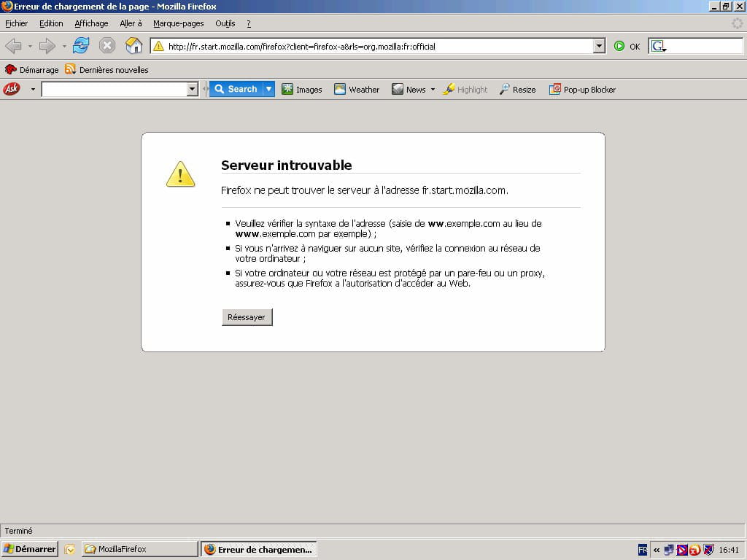Open the Fichier menu
The width and height of the screenshot is (747, 560).
[x=16, y=23]
